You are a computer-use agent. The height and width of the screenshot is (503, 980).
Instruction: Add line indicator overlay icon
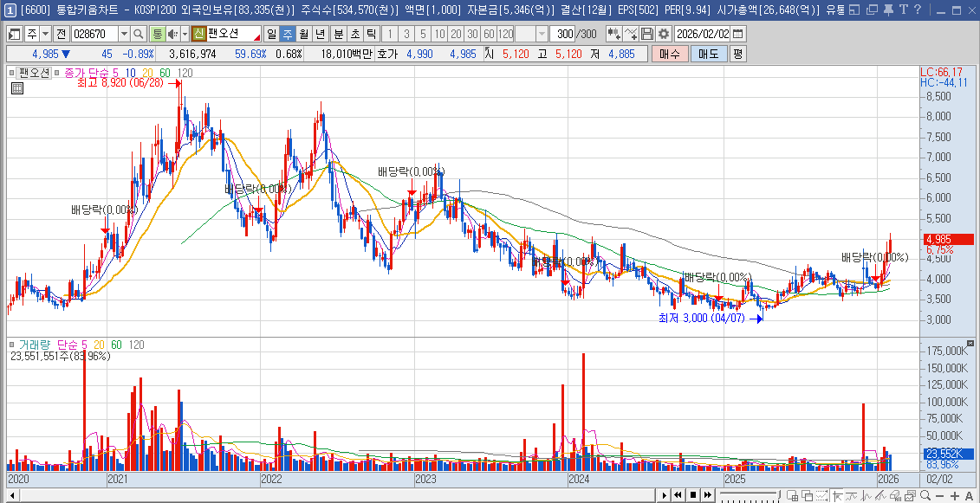pos(632,34)
